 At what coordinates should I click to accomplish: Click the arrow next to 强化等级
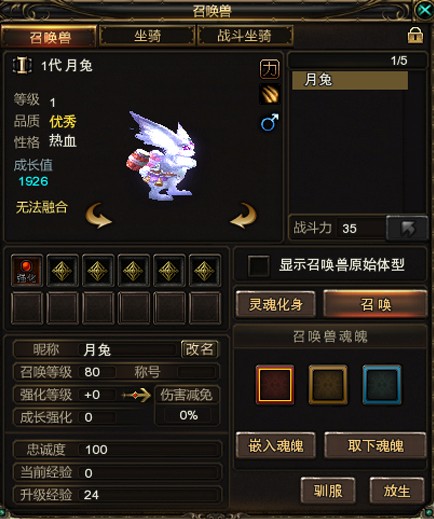[x=136, y=395]
